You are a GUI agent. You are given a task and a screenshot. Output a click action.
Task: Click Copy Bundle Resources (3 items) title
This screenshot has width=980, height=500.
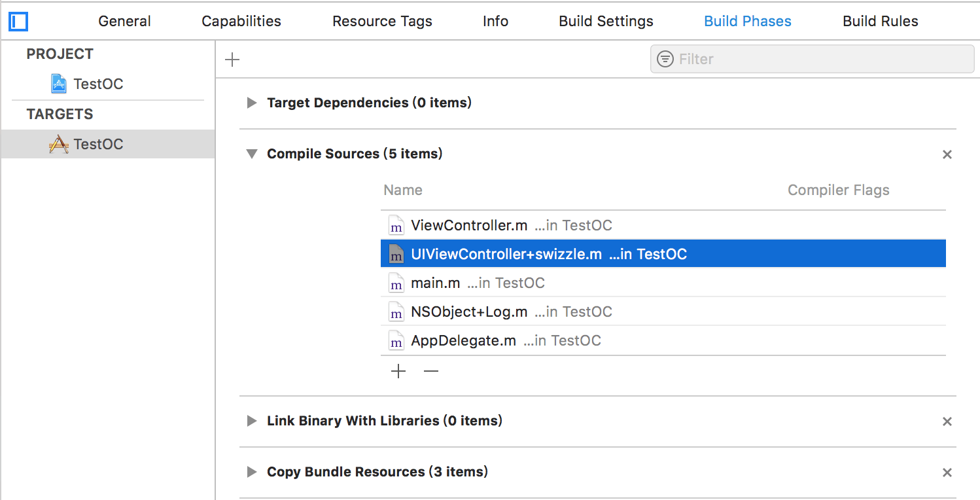[377, 472]
